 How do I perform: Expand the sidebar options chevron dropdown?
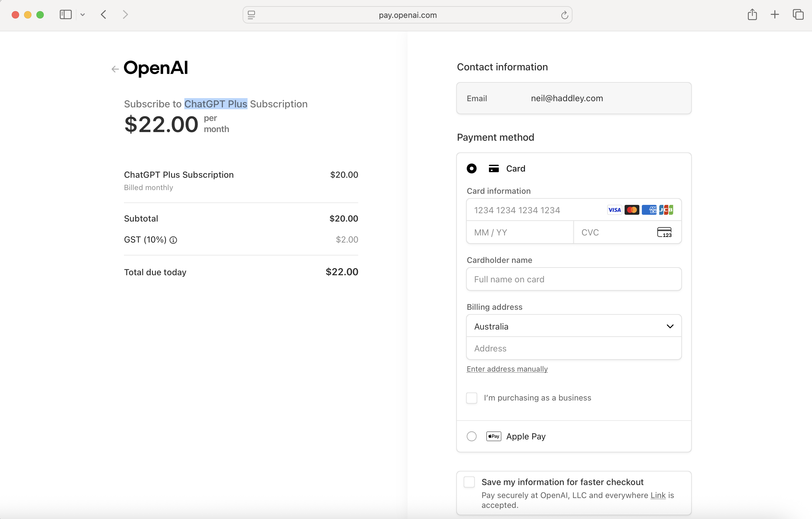point(83,15)
